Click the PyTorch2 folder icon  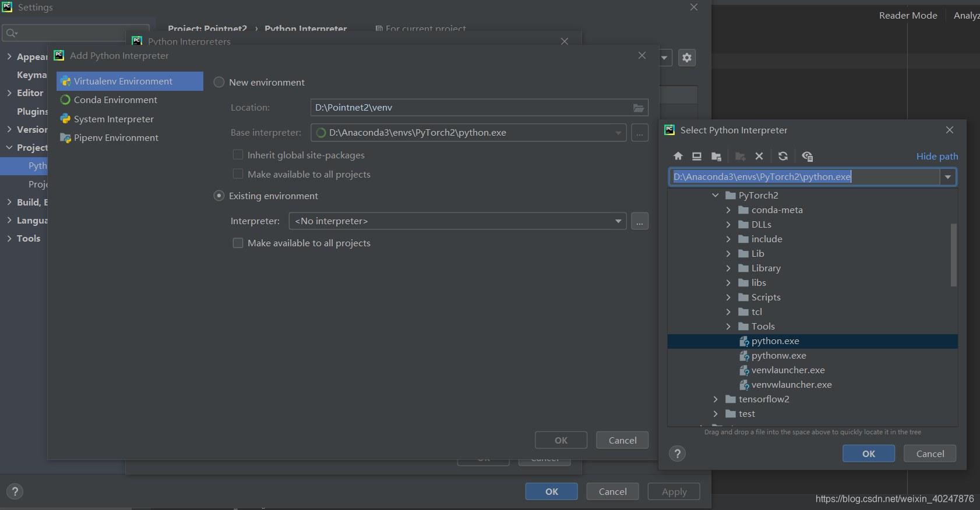[731, 196]
